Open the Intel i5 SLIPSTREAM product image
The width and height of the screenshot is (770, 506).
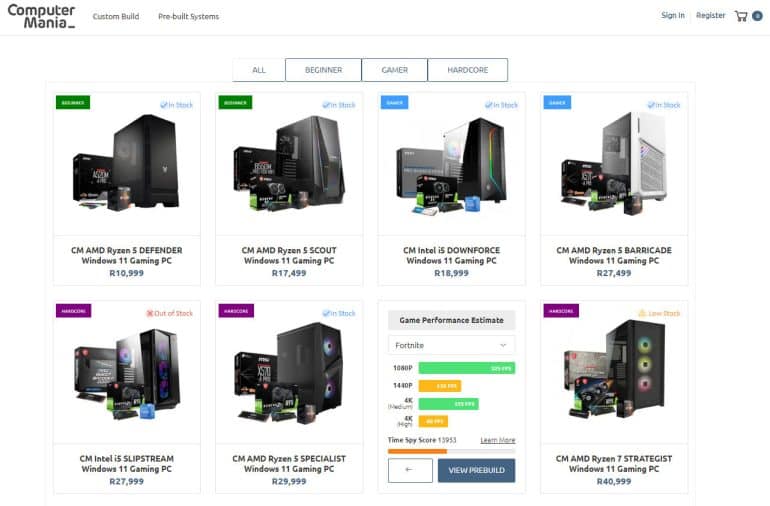[x=127, y=374]
